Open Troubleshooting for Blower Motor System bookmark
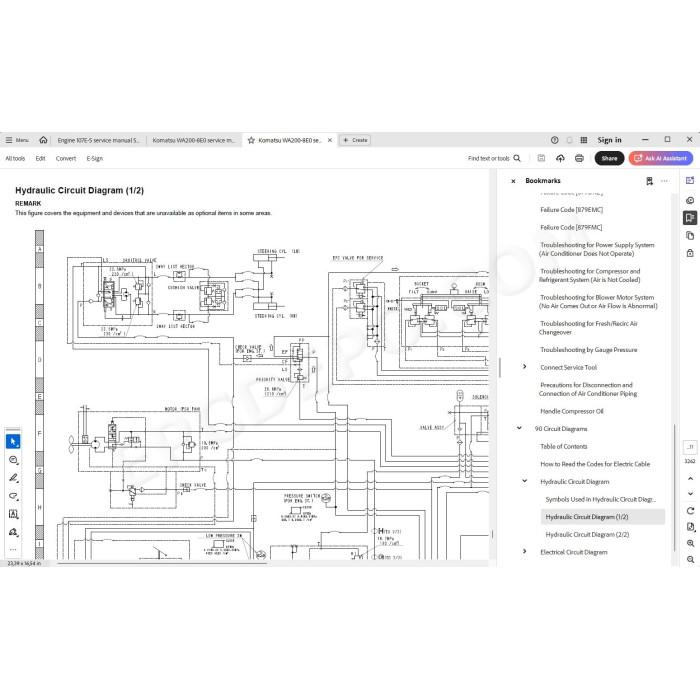This screenshot has width=700, height=700. (x=598, y=302)
